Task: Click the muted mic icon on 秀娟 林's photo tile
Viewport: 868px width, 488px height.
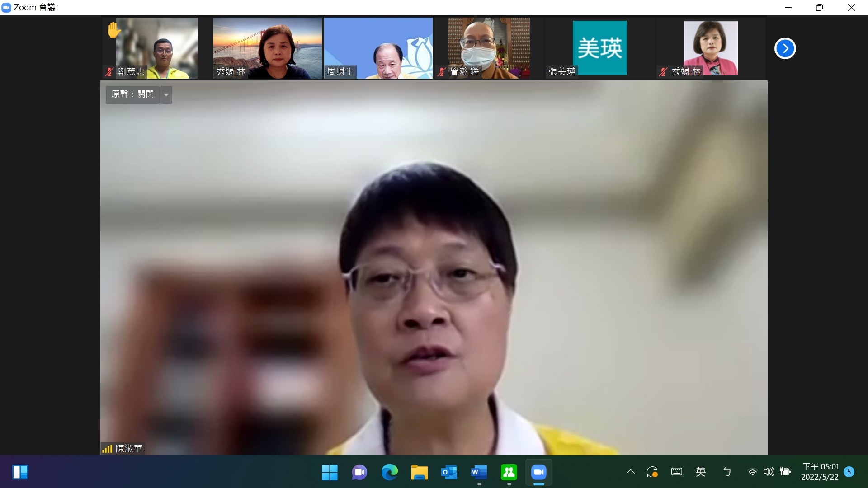Action: coord(663,71)
